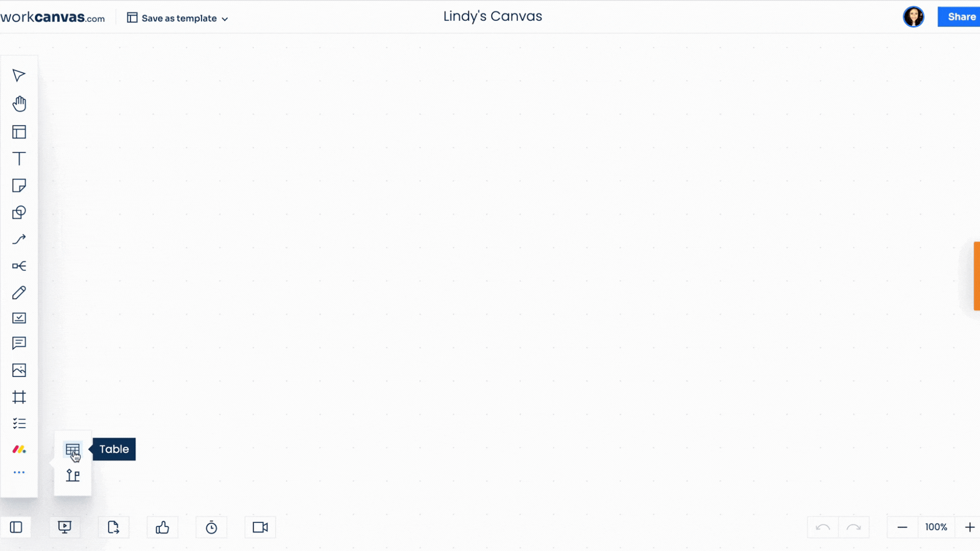Select the pointer selection tool
This screenshot has width=980, height=551.
[x=19, y=76]
